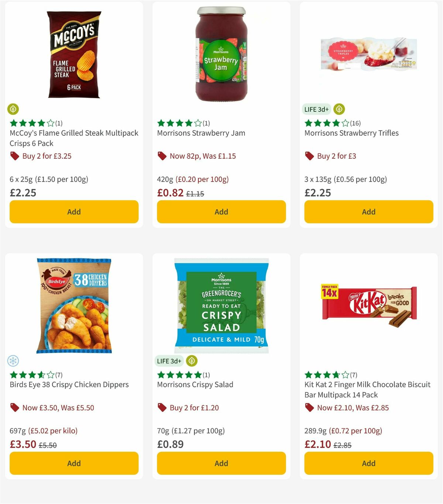Click the Buy 2 for £3 offer on Trifles
This screenshot has width=443, height=504.
tap(336, 156)
